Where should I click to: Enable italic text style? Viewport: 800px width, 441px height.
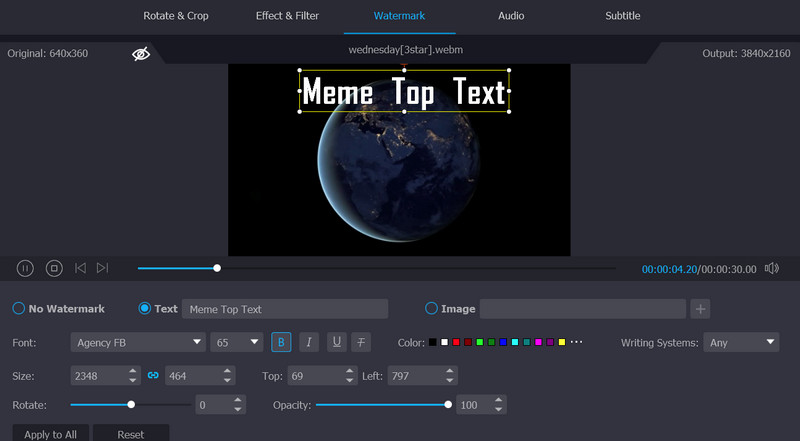(x=309, y=342)
